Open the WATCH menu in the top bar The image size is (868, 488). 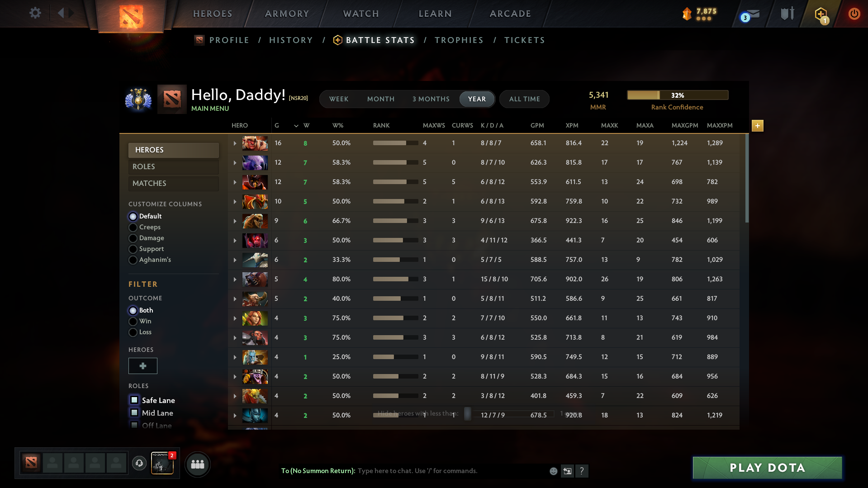360,14
